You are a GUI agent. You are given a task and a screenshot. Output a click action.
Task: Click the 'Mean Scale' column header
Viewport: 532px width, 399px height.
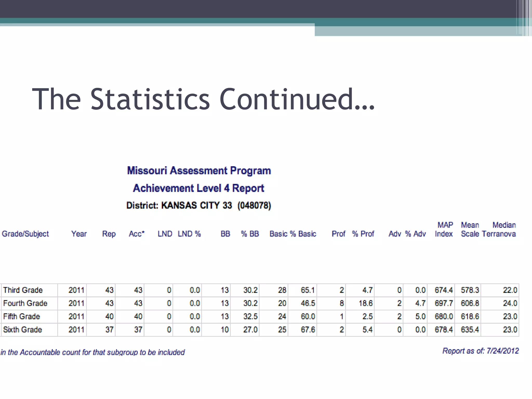point(470,229)
